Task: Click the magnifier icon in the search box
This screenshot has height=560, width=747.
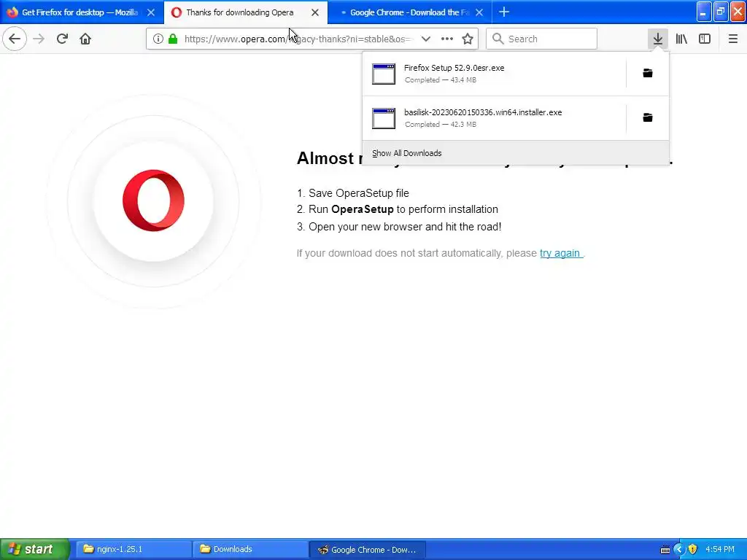Action: coord(498,39)
